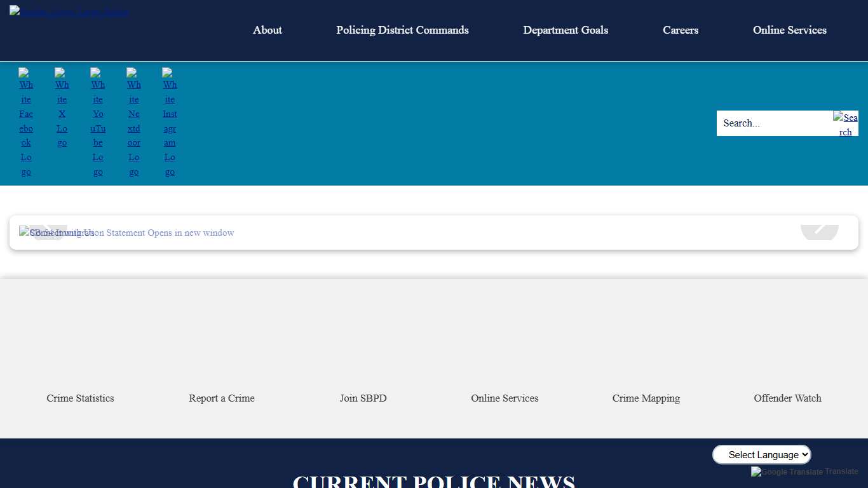
Task: Expand the Select Language dropdown
Action: (x=762, y=454)
